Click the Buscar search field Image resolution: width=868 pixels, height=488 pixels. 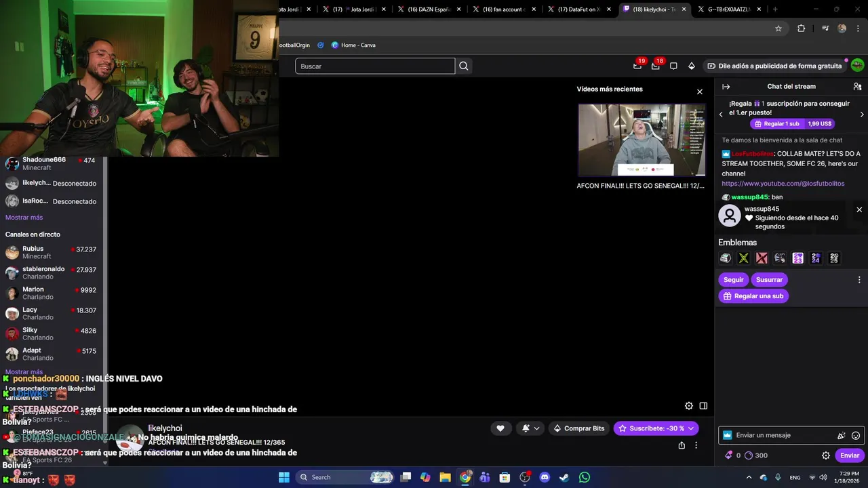tap(375, 66)
